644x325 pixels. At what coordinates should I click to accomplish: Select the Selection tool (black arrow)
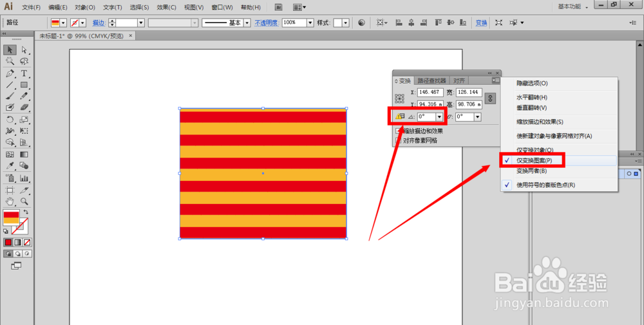tap(10, 50)
